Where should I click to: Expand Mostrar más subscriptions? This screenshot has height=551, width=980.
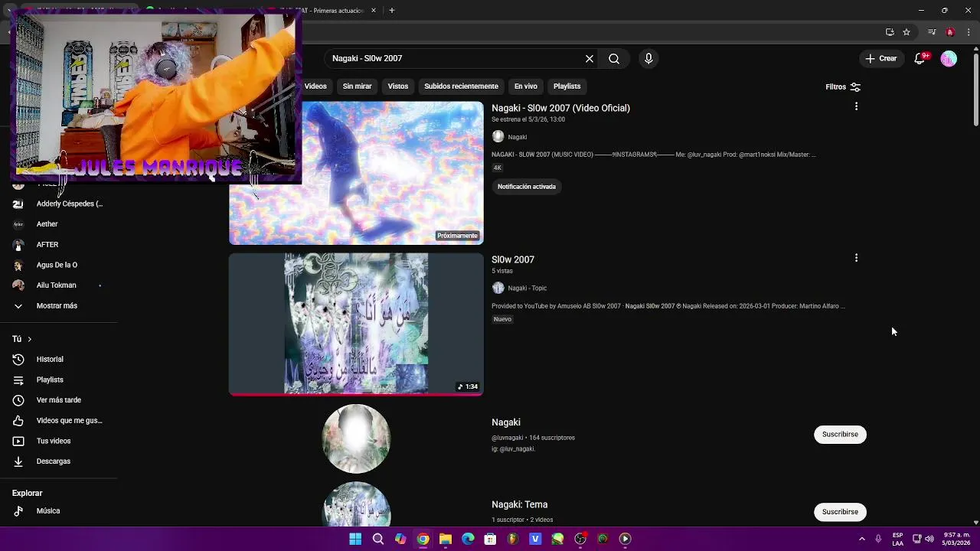click(x=58, y=305)
